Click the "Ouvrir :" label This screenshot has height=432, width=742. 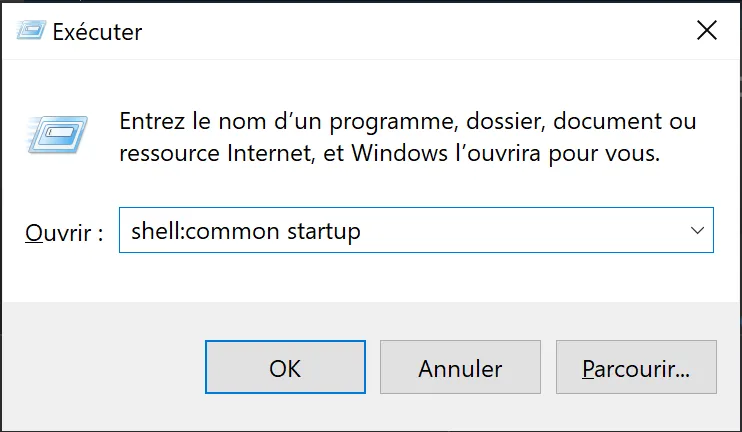pyautogui.click(x=64, y=233)
